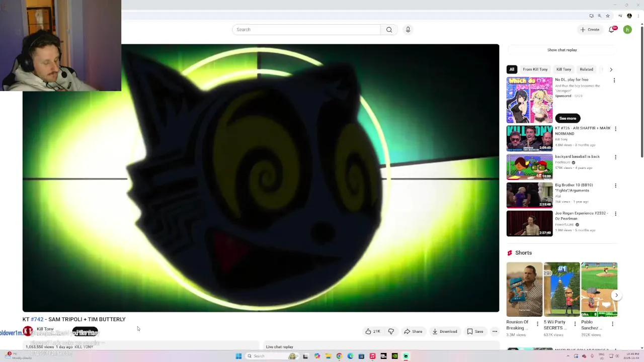Screen dimensions: 644x362
Task: Open File Explorer from taskbar
Action: [328, 356]
